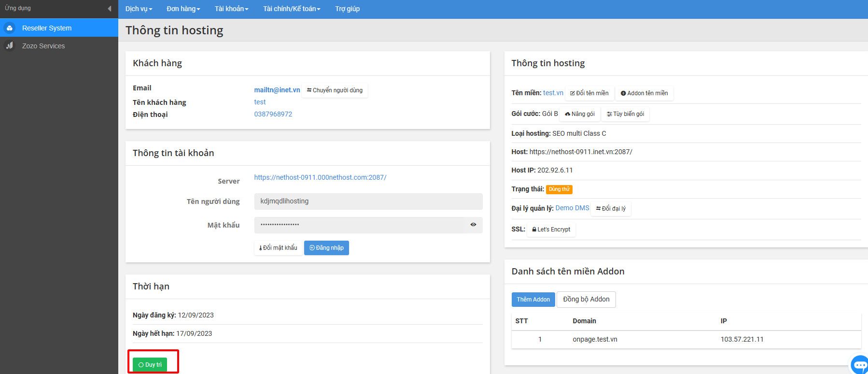
Task: Click the Domain column header
Action: (x=585, y=321)
